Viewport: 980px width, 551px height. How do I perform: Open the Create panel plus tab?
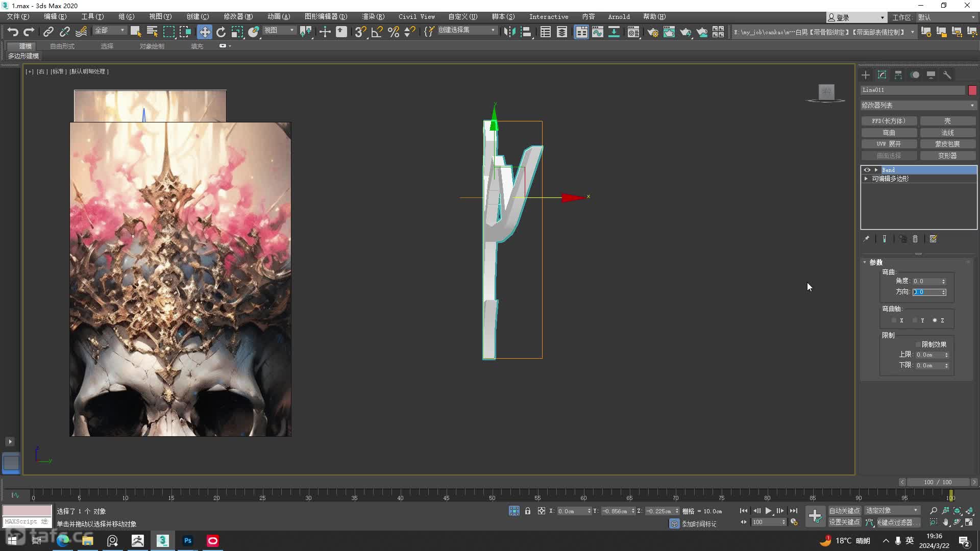tap(866, 75)
